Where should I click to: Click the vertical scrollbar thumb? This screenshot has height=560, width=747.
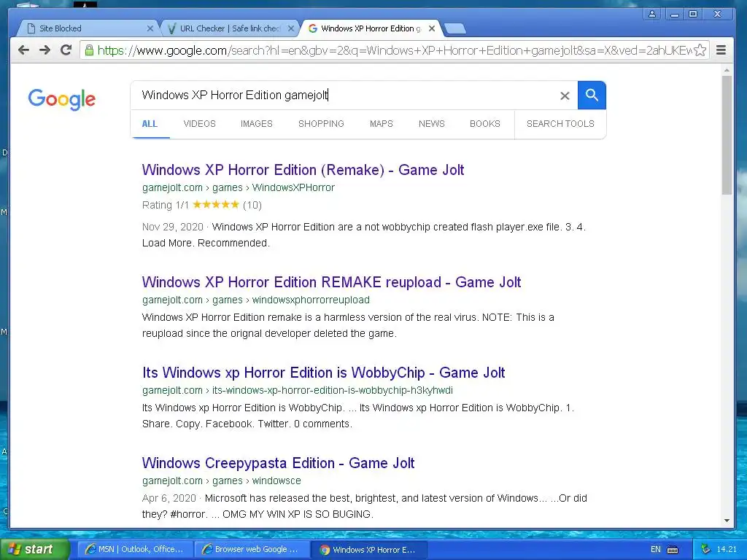pos(727,135)
